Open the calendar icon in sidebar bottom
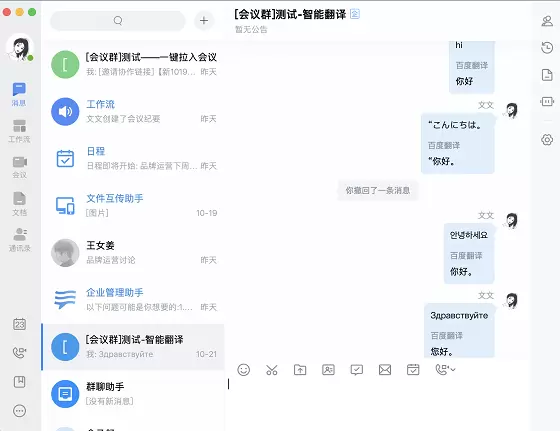Image resolution: width=560 pixels, height=431 pixels. (x=19, y=324)
